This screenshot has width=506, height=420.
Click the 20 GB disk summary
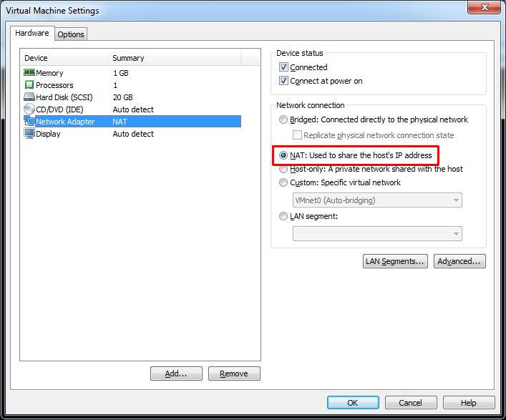tap(122, 97)
